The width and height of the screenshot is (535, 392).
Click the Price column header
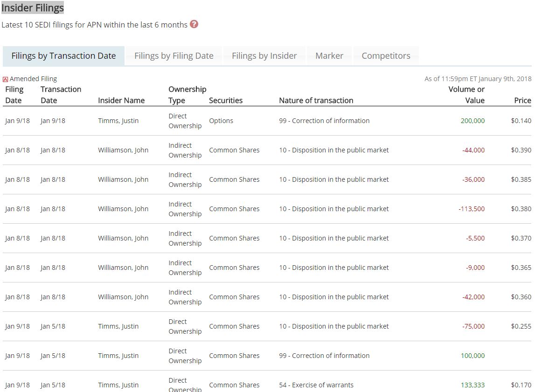tap(522, 100)
